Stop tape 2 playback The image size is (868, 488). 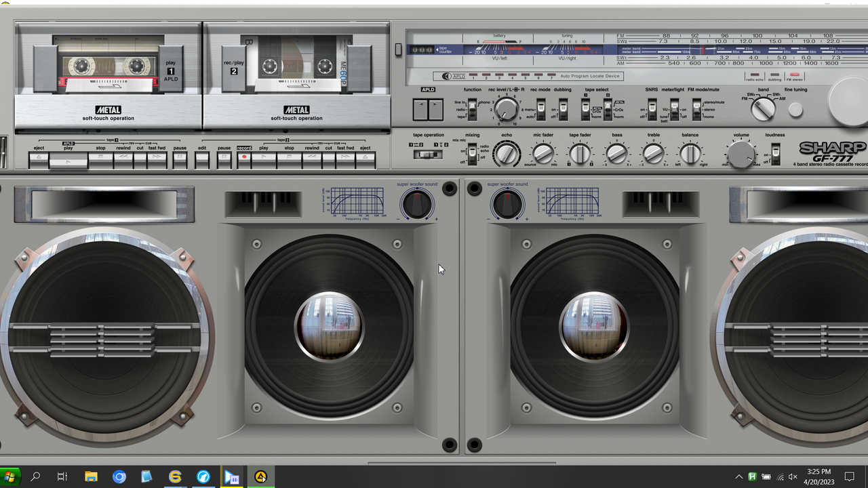tap(289, 160)
